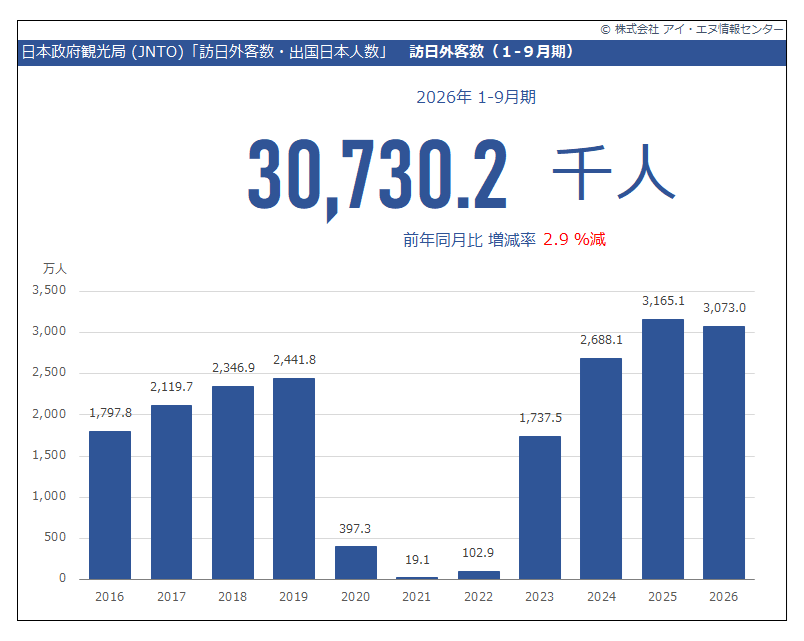Select data label 3,165.1

(x=663, y=301)
